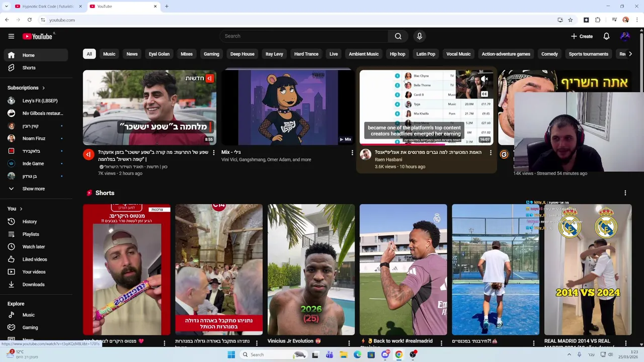The height and width of the screenshot is (362, 644).
Task: Open the 2014 VS 2024 Real Madrid short
Action: 588,269
